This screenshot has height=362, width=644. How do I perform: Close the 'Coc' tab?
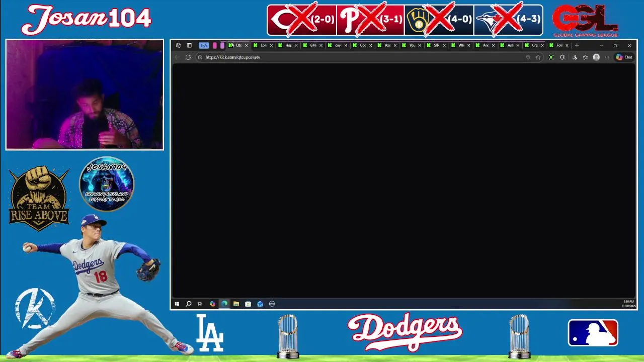tap(370, 45)
